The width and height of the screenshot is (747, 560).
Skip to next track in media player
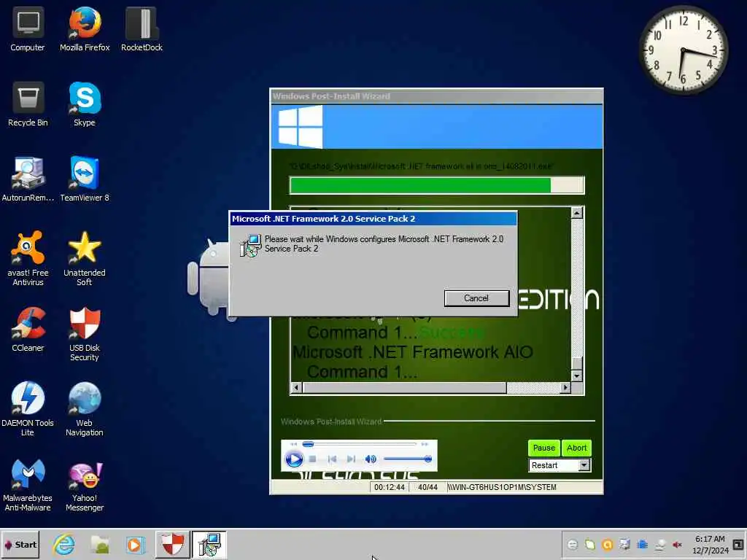click(x=351, y=459)
